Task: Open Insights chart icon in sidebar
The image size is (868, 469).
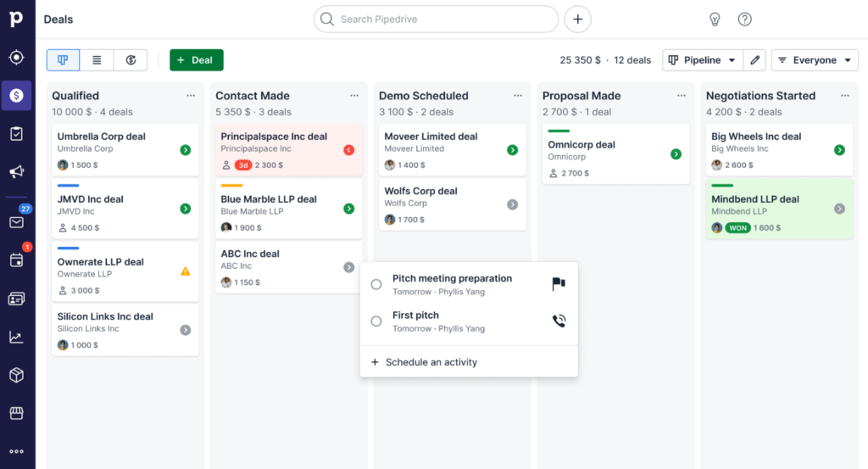Action: point(17,338)
